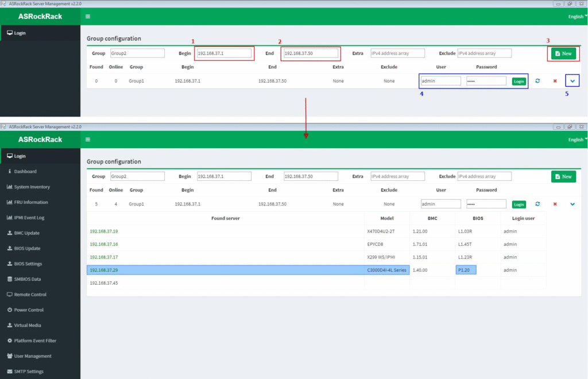
Task: Refresh Group1 using the upper window's refresh icon
Action: (537, 81)
